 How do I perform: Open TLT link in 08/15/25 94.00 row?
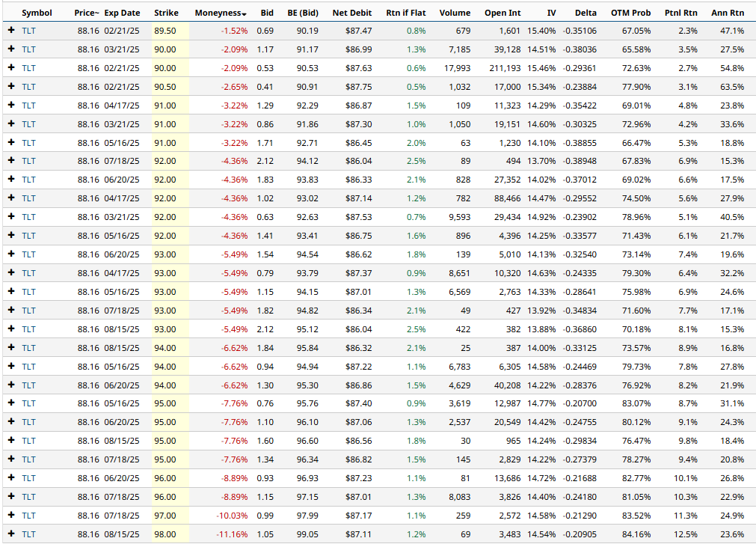(28, 348)
